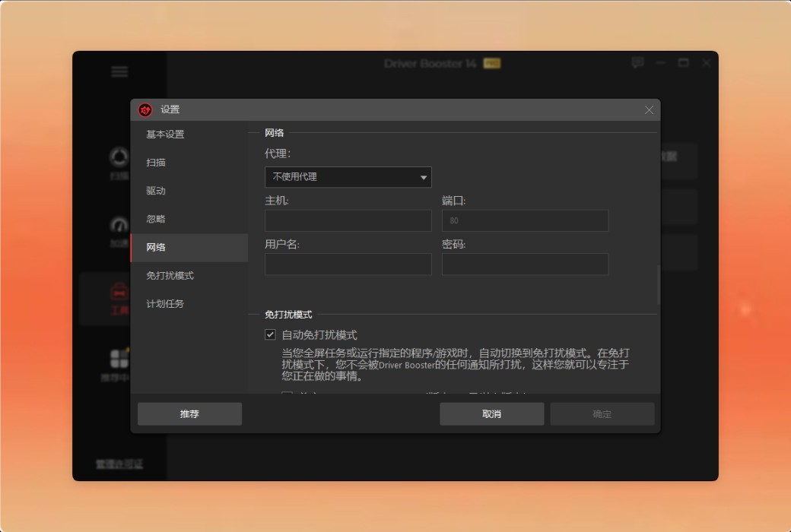This screenshot has height=532, width=791.
Task: Click the PRO badge next to Driver Booster 14
Action: pos(492,64)
